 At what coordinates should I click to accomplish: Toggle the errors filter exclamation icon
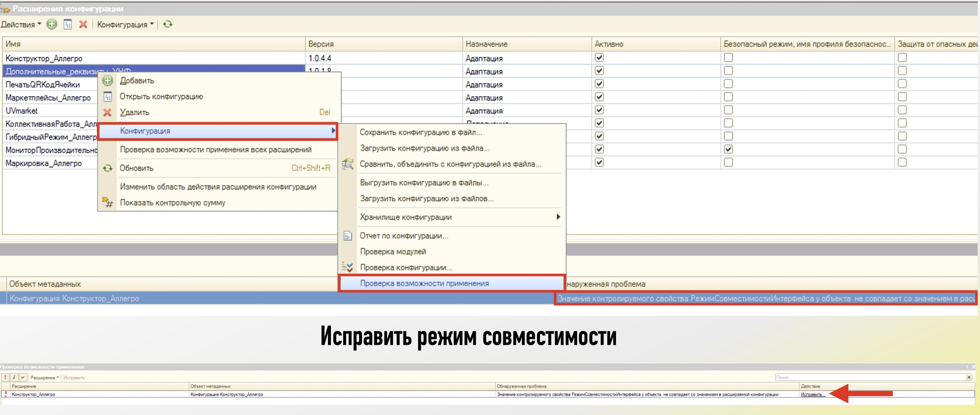[x=5, y=377]
